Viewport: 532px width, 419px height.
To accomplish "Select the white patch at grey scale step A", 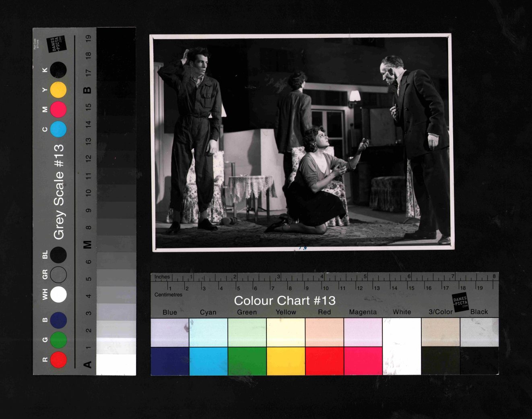I will point(116,364).
